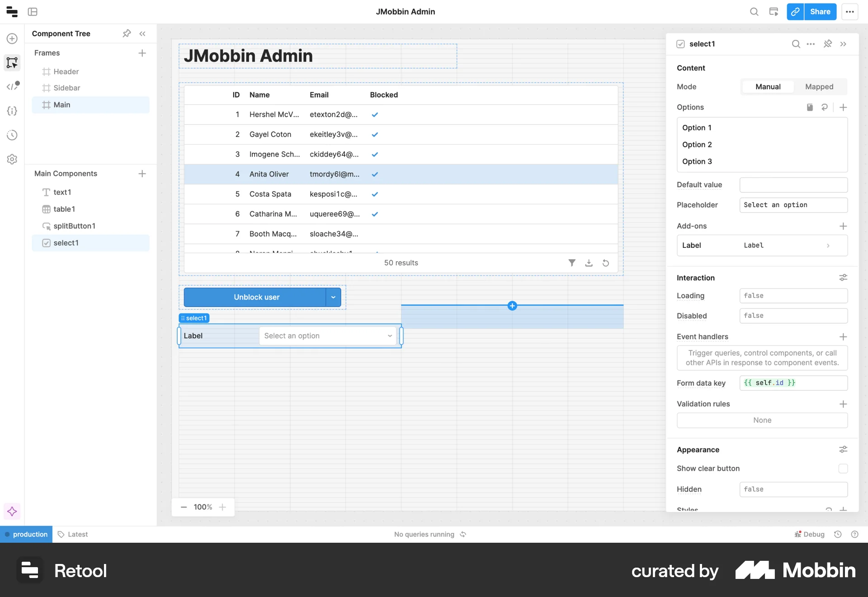Uncheck the select1 checkbox in the inspector header
The image size is (868, 597).
pyautogui.click(x=681, y=44)
